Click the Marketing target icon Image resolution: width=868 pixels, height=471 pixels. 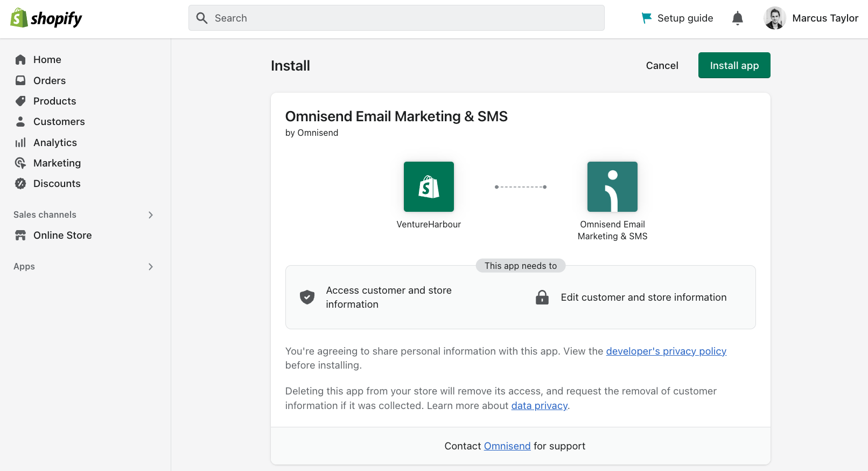click(20, 163)
